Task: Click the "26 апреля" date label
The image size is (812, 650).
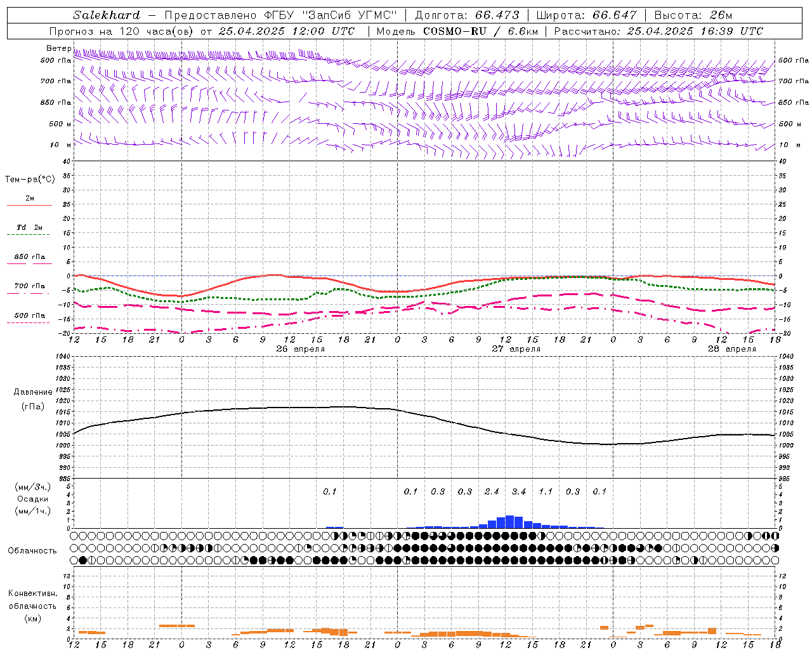Action: pyautogui.click(x=300, y=349)
